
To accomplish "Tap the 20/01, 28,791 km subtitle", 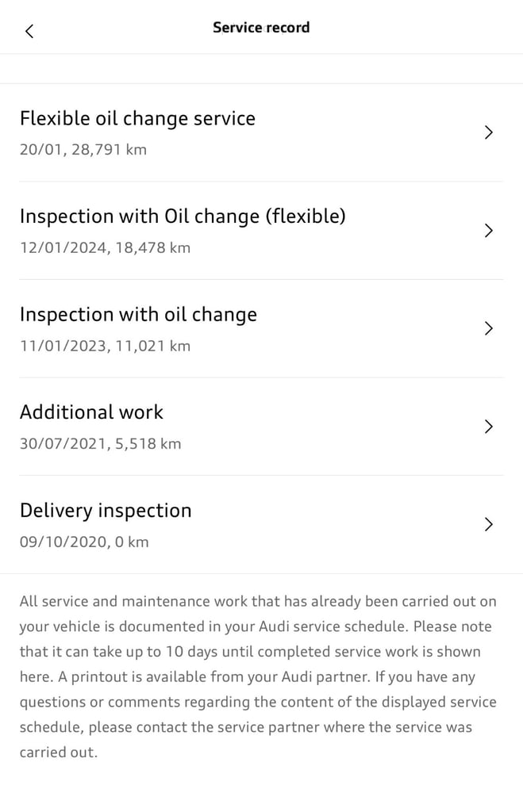I will click(83, 150).
